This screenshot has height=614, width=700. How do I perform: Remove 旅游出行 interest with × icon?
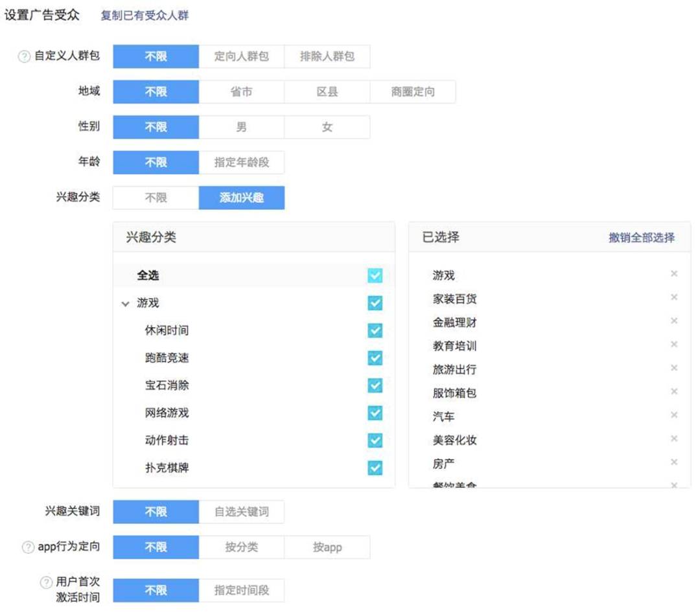[x=674, y=368]
